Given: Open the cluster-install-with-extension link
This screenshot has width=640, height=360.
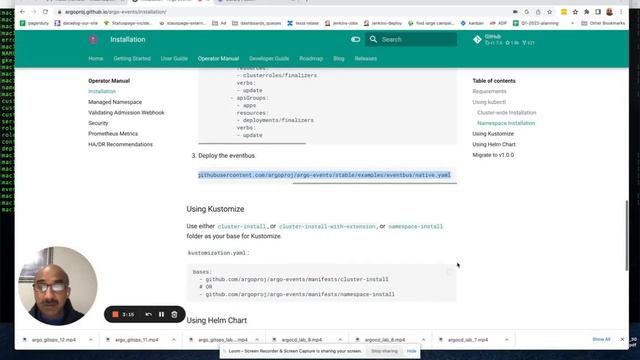Looking at the screenshot, I should tap(327, 227).
